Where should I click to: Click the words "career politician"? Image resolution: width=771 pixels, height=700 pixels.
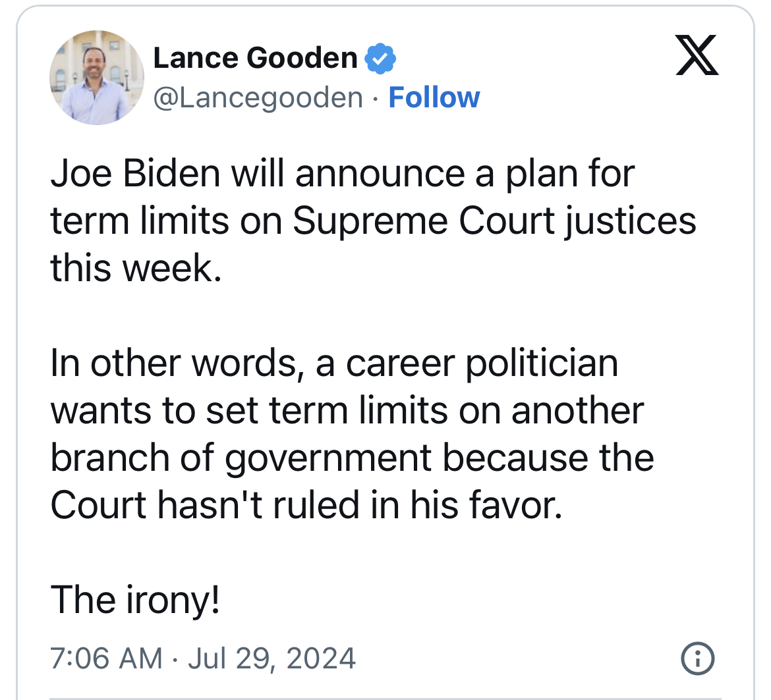tap(482, 363)
